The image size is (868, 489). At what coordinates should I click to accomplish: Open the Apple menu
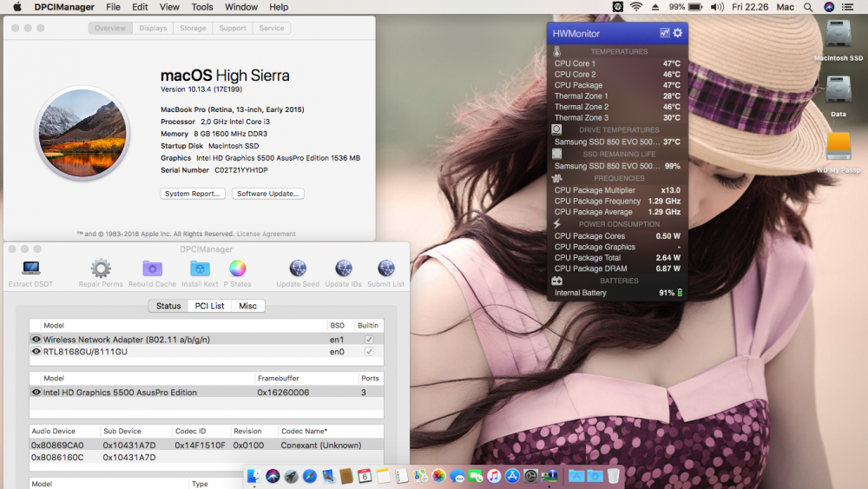(17, 7)
